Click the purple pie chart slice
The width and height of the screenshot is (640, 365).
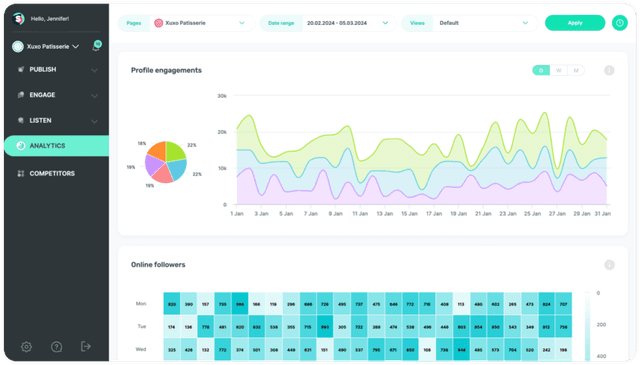[x=153, y=165]
